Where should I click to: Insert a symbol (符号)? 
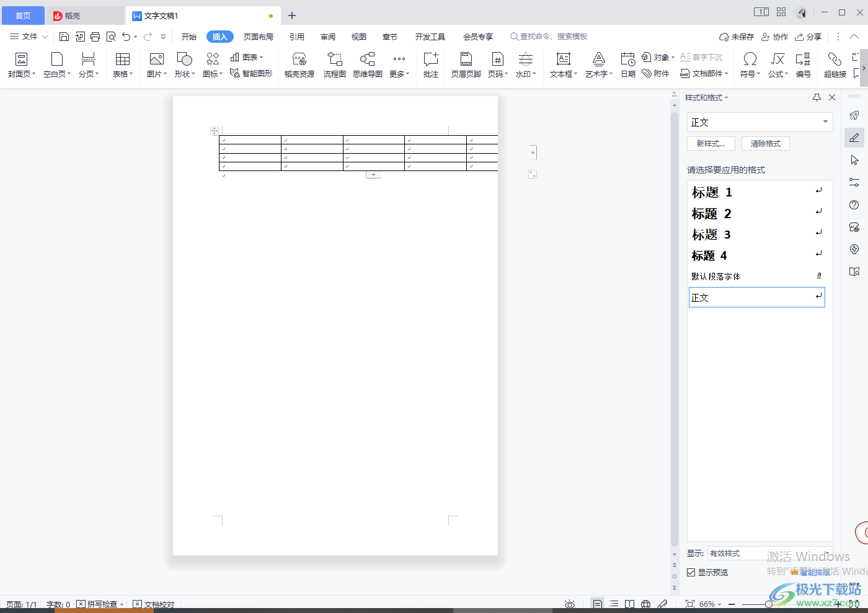tap(750, 64)
